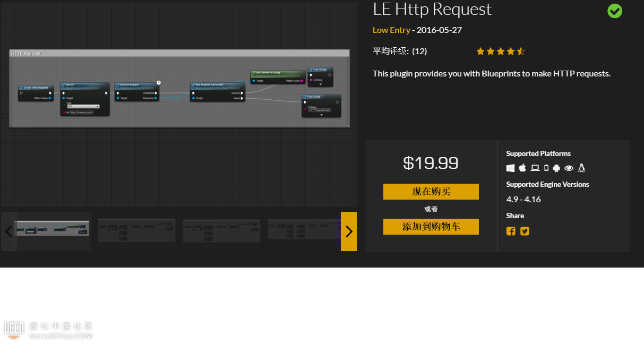The height and width of the screenshot is (344, 644).
Task: Click the plugin description sentence
Action: (x=492, y=73)
